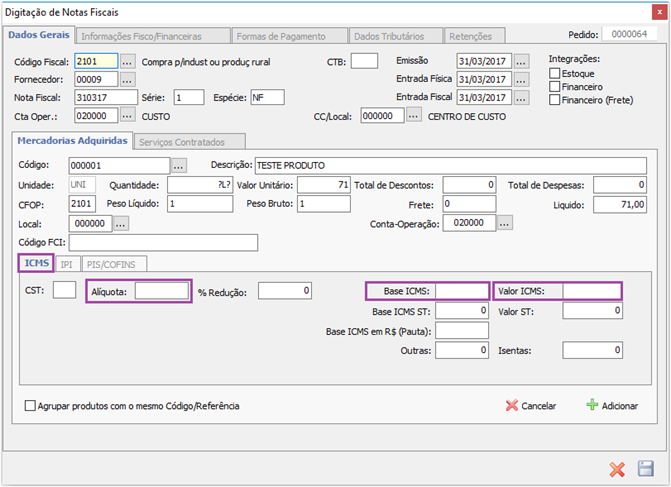Focus the Base ICMS em R$ (Pauta) field
The image size is (671, 487).
(x=462, y=330)
